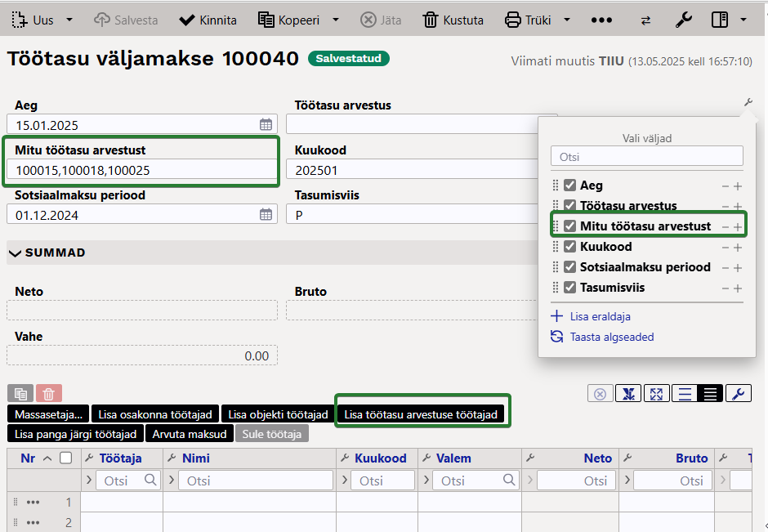This screenshot has height=532, width=768.
Task: Open the Uus dropdown arrow
Action: coord(69,20)
